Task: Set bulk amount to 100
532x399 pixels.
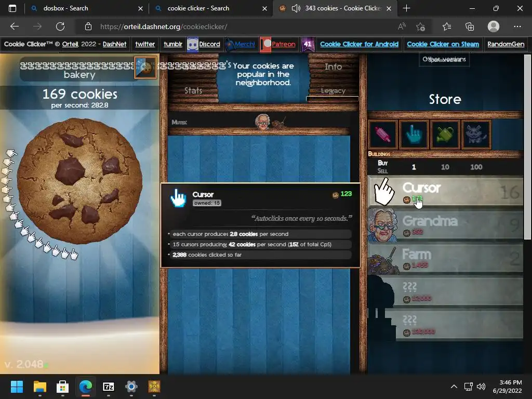Action: (476, 167)
